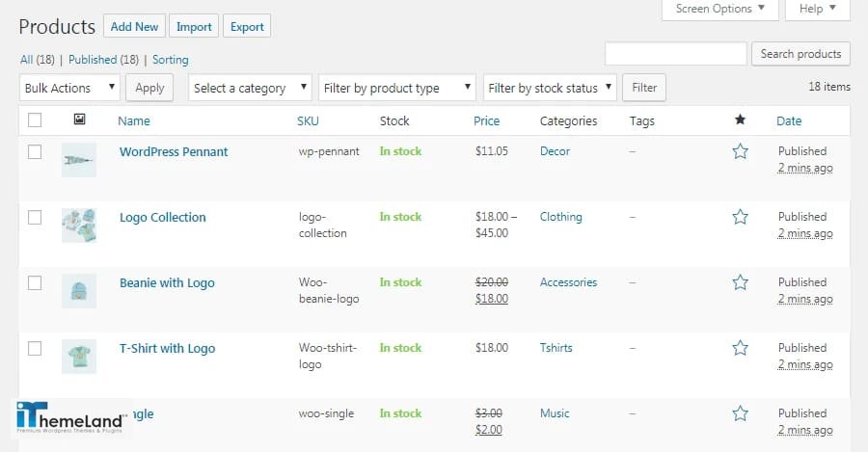868x452 pixels.
Task: Click the woo-single SKU text
Action: (x=326, y=413)
